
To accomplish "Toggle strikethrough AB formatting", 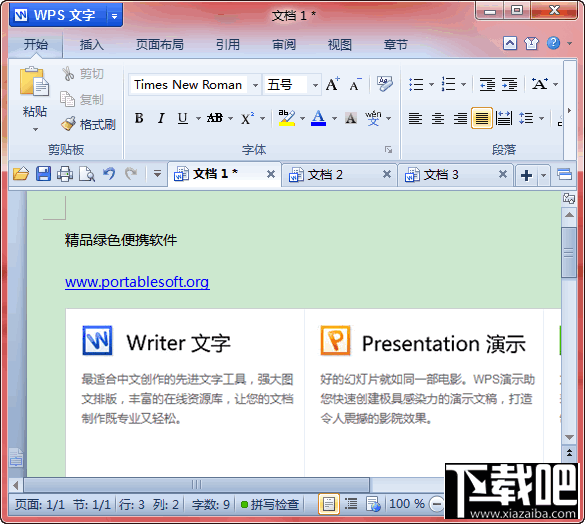I will coord(215,118).
